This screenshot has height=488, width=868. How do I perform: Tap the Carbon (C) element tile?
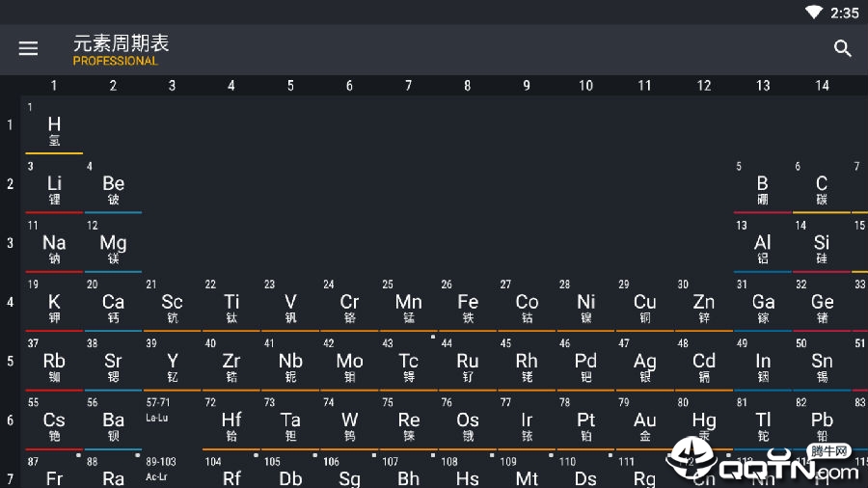click(x=822, y=186)
